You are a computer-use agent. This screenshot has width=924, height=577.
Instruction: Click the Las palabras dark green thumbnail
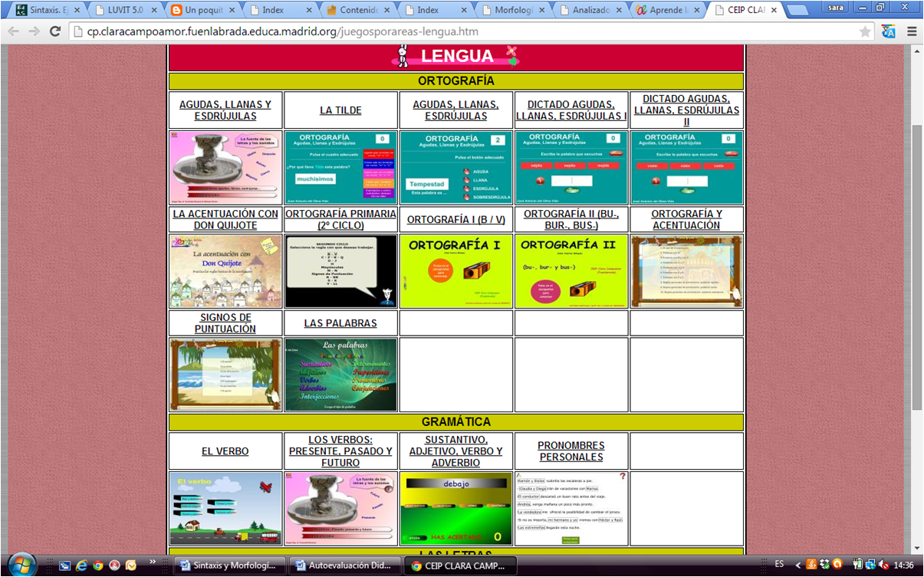click(x=340, y=375)
